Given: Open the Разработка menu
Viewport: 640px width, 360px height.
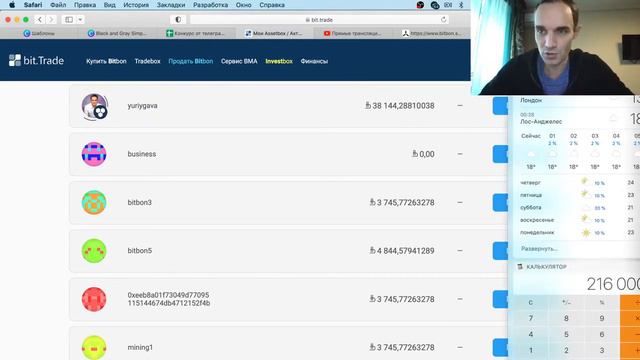Looking at the screenshot, I should click(x=210, y=5).
